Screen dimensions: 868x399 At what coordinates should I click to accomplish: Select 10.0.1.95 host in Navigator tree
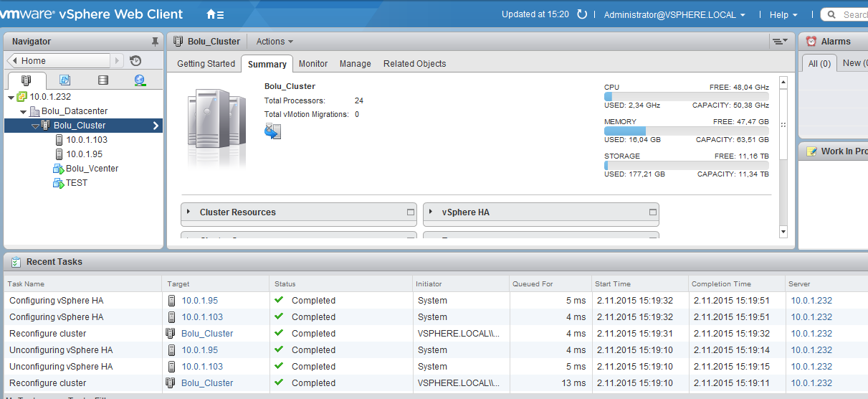pyautogui.click(x=85, y=154)
